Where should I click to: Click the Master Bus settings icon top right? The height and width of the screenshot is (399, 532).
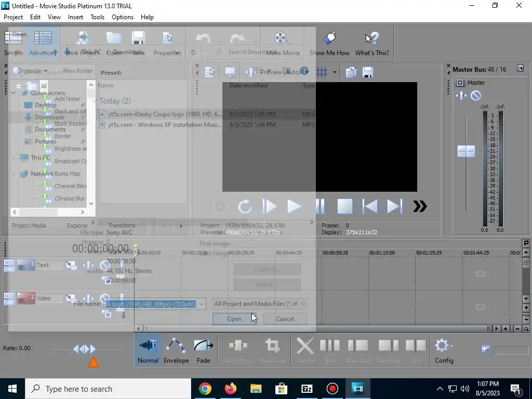[520, 68]
